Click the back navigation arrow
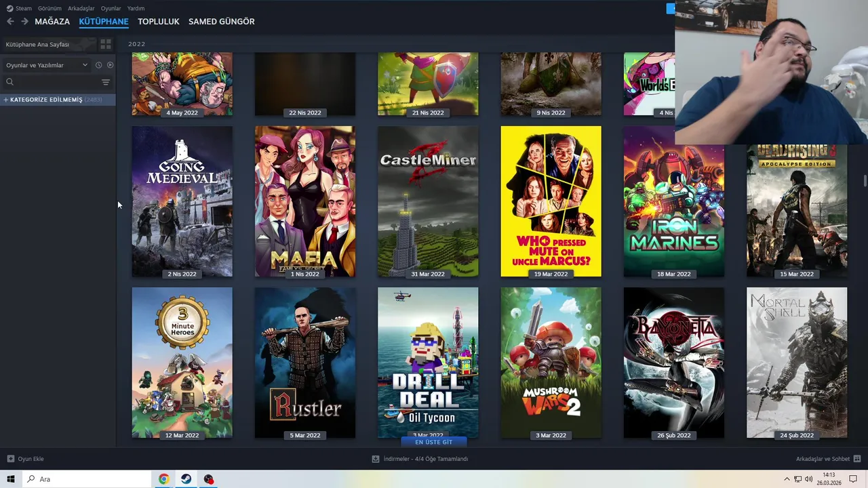The width and height of the screenshot is (868, 488). tap(10, 22)
